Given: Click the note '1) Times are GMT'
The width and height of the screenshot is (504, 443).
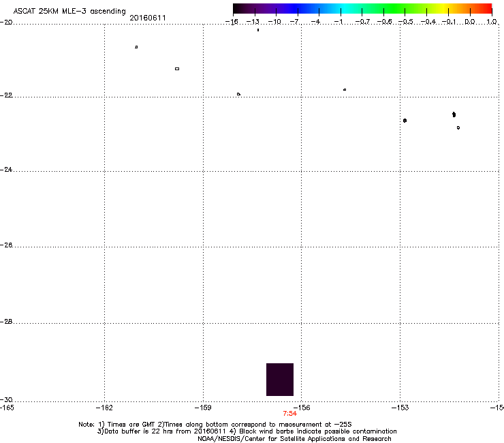Looking at the screenshot, I should [127, 425].
